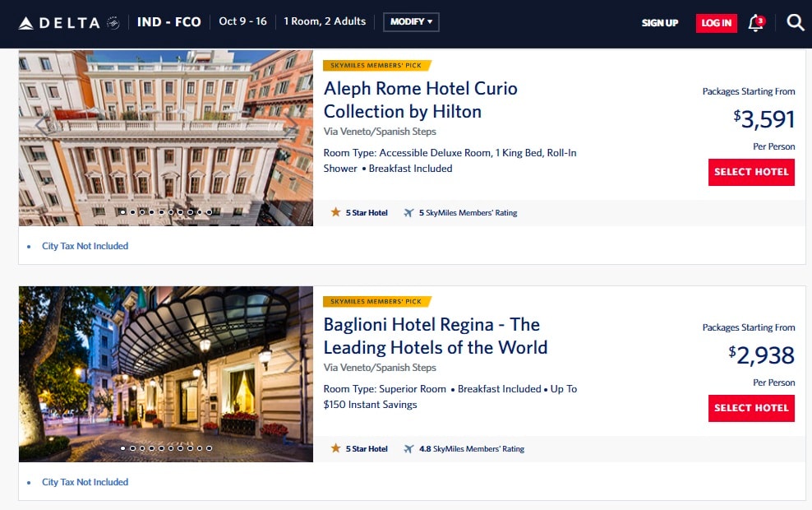Viewport: 812px width, 510px height.
Task: Click the 4.8 SkyMiles Members' Rating text
Action: pos(472,449)
